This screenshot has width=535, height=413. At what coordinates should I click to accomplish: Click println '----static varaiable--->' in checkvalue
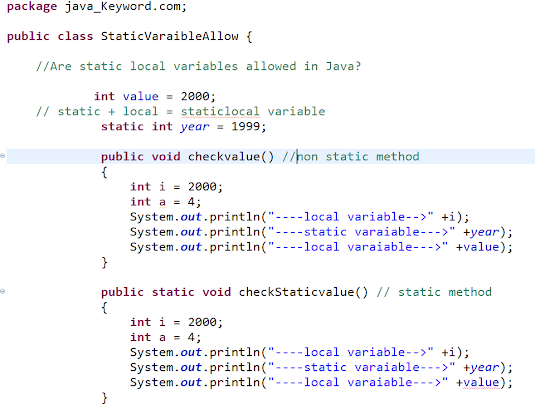321,232
